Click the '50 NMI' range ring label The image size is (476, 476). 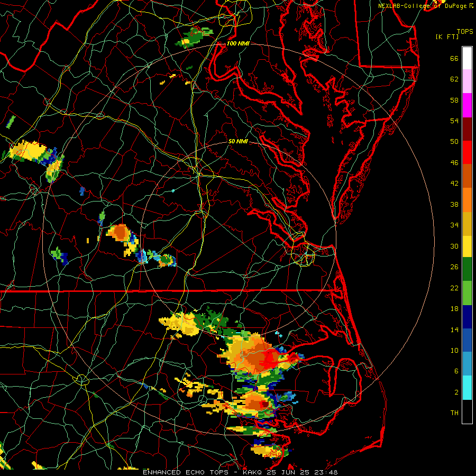(238, 141)
